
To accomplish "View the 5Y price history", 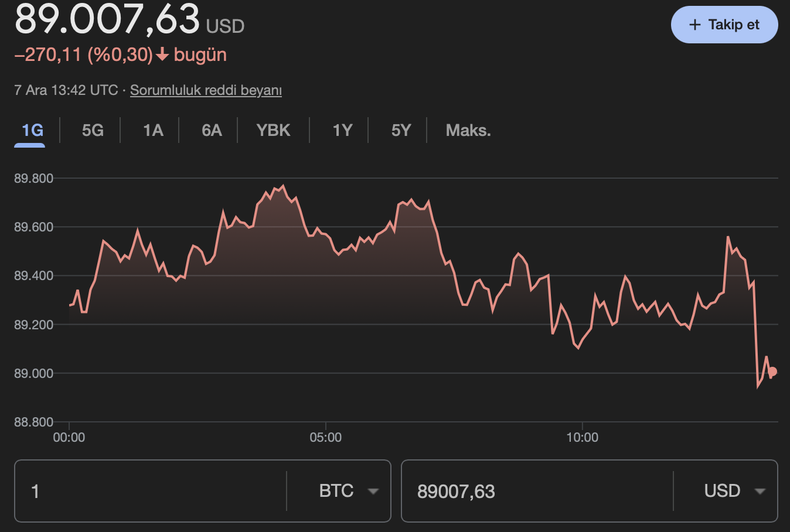I will [401, 130].
